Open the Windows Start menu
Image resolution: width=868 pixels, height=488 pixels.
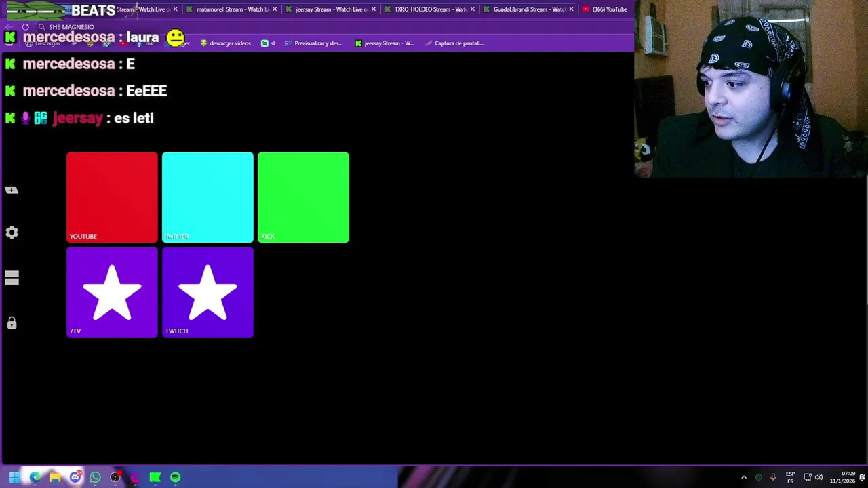(x=14, y=477)
